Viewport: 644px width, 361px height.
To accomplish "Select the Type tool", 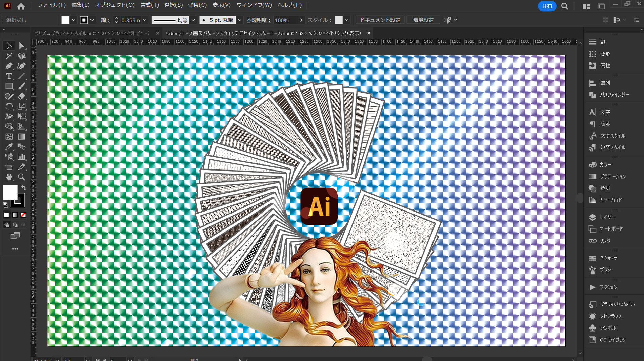I will [x=9, y=76].
